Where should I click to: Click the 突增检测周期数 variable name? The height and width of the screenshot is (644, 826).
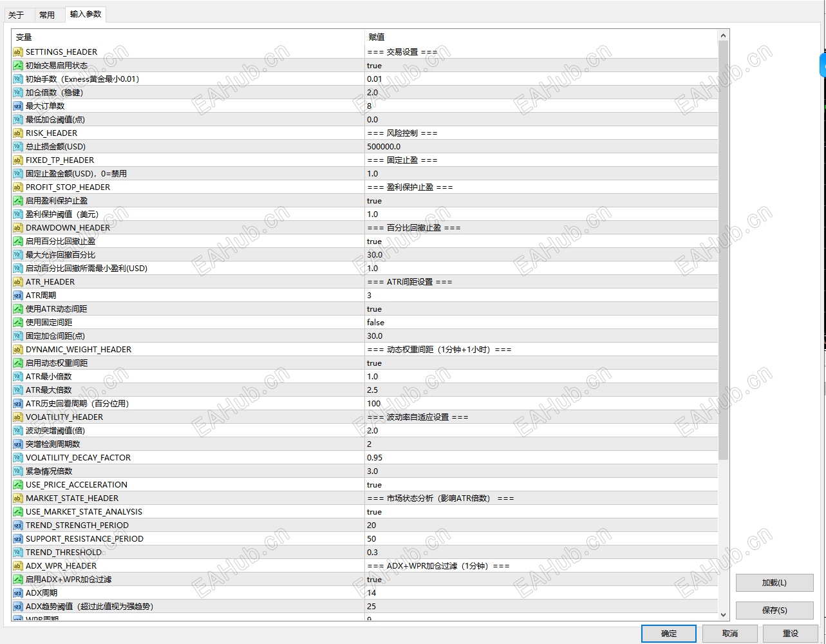(53, 444)
